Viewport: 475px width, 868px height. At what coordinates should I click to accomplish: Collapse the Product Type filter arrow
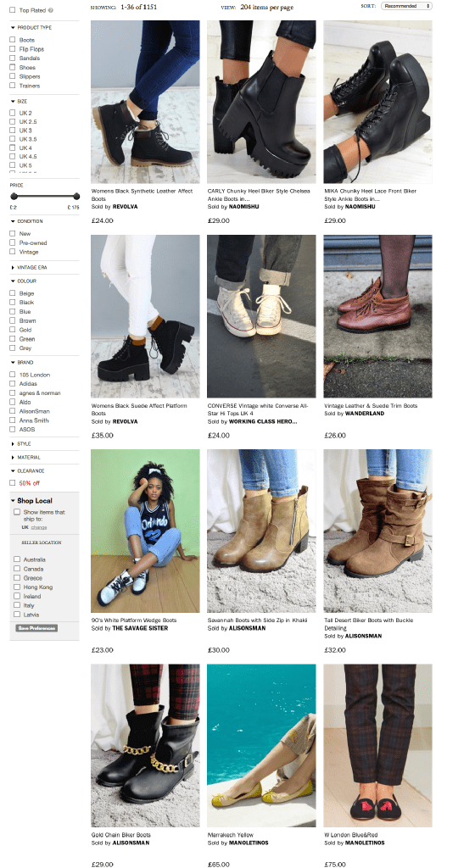(x=12, y=27)
